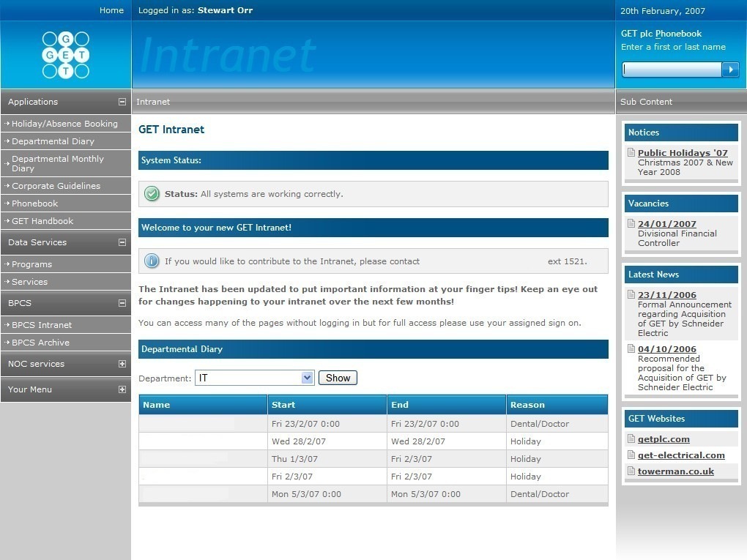
Task: Expand the NOC services section
Action: [x=122, y=364]
